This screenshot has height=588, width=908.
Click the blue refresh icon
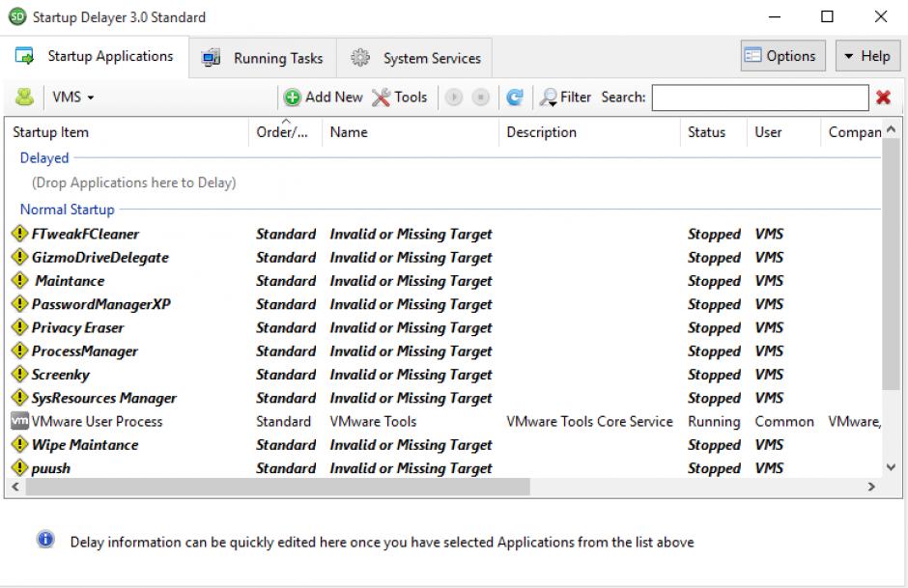coord(514,97)
